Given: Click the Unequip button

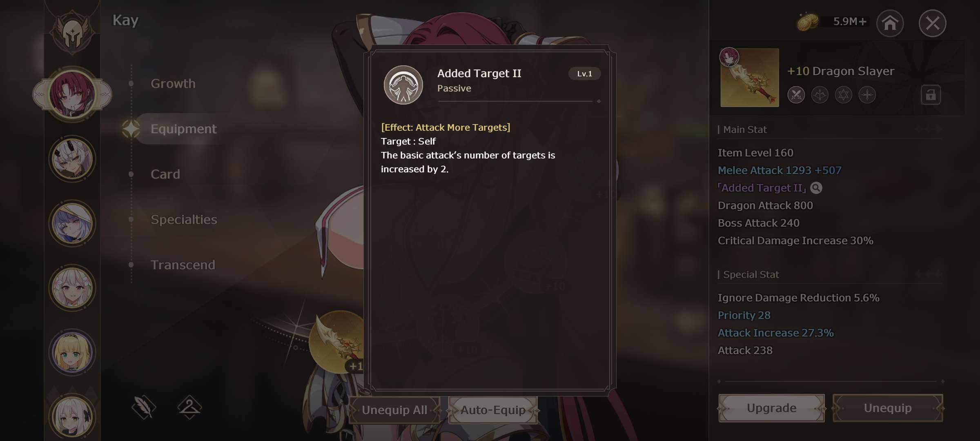Looking at the screenshot, I should point(888,408).
